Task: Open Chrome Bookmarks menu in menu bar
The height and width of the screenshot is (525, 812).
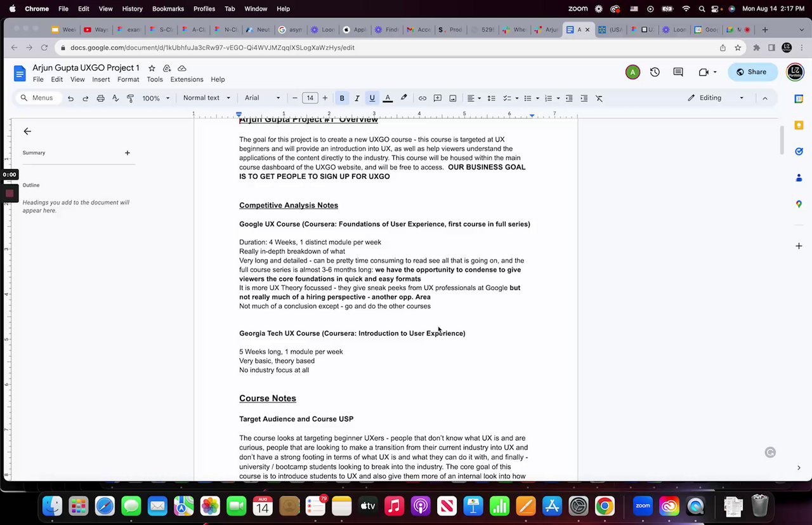Action: 168,8
